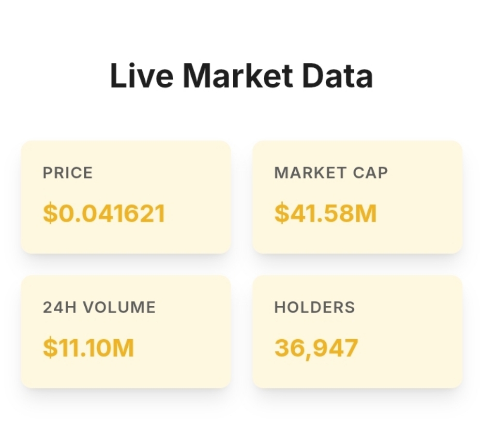
Task: Click the 24H VOLUME label text
Action: coord(99,307)
